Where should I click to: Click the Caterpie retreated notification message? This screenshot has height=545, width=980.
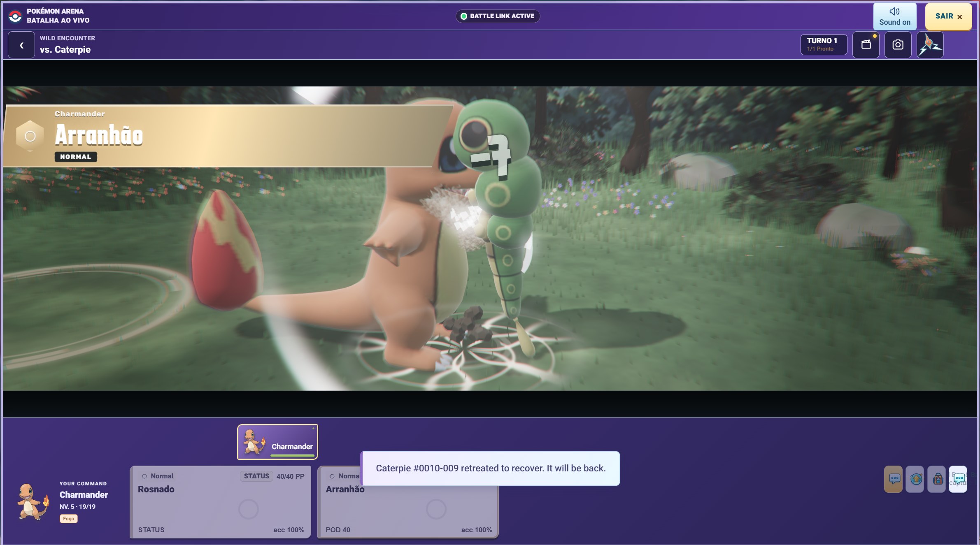click(x=490, y=468)
